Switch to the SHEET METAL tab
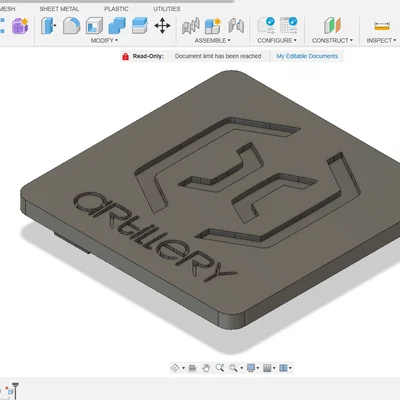400x400 pixels. coord(59,9)
